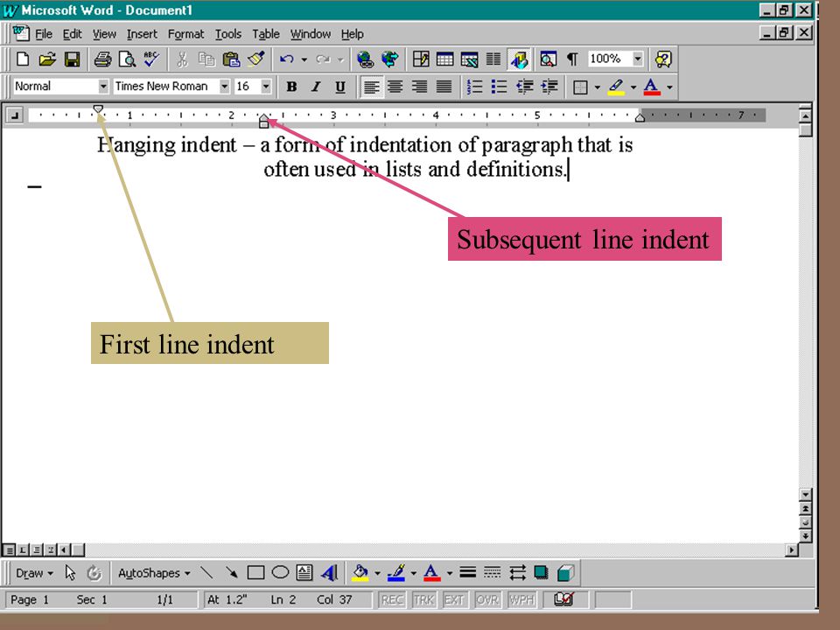Toggle Drawing toolbar button
Screen dimensions: 840x630
point(519,59)
